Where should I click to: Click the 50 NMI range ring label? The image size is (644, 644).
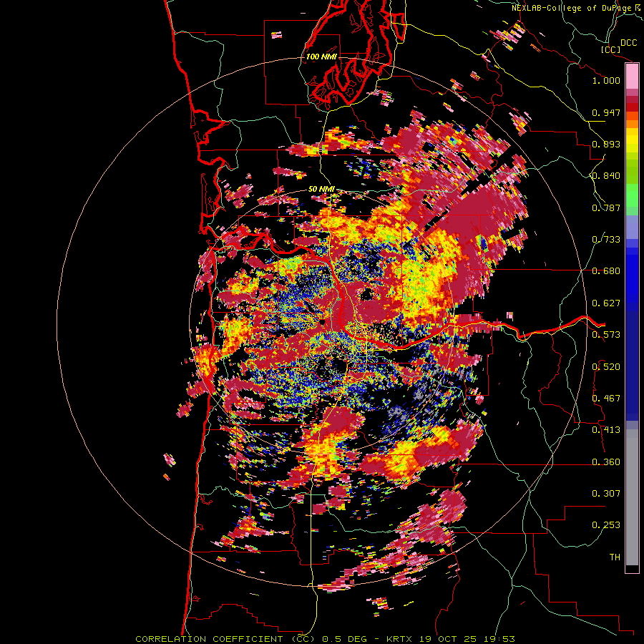click(321, 189)
